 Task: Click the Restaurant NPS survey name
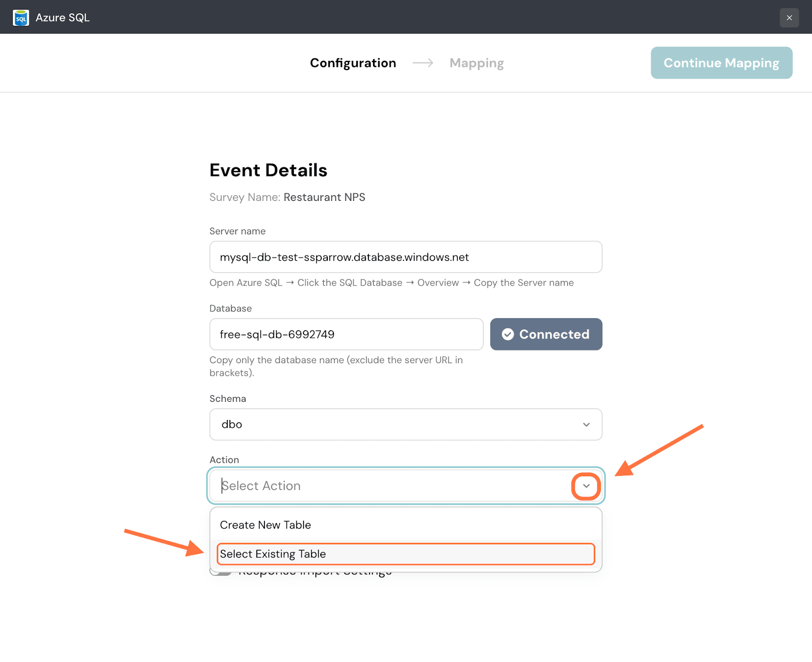324,197
